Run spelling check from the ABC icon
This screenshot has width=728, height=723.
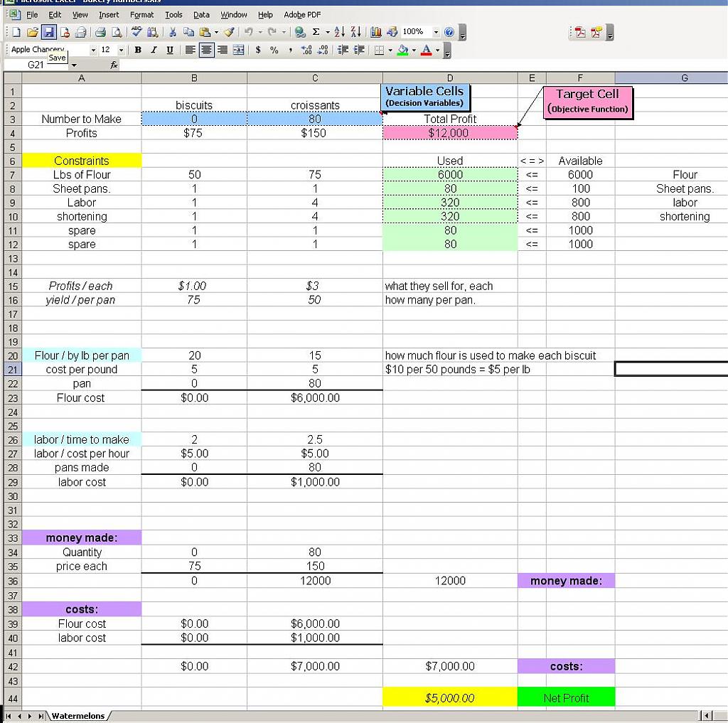[137, 32]
